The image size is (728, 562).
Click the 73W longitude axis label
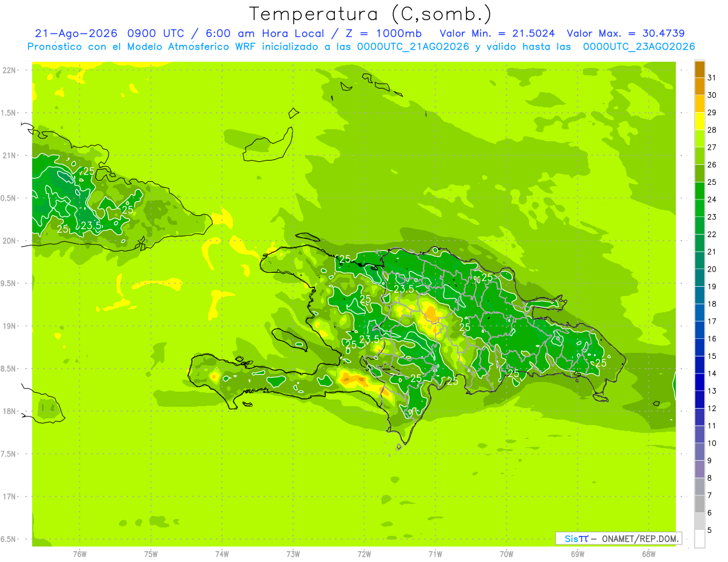point(293,554)
